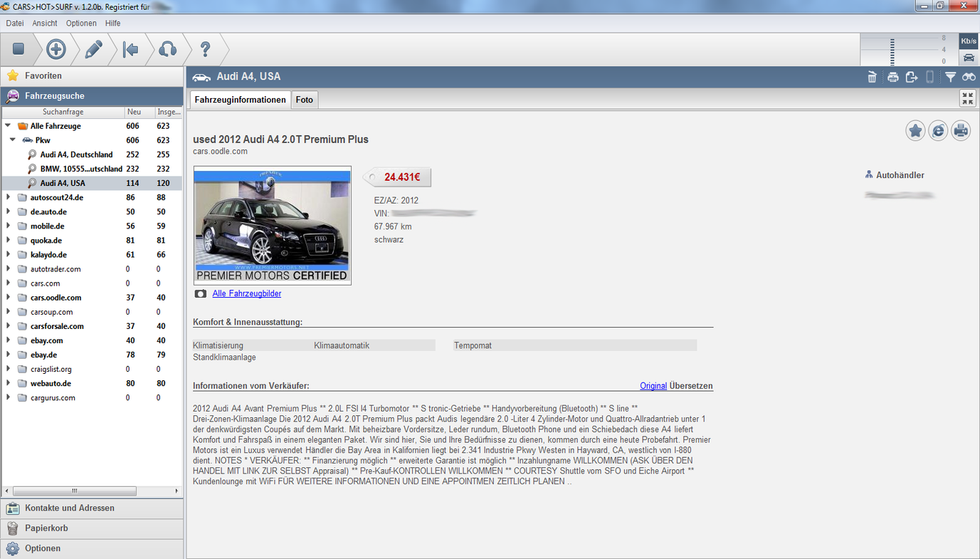Image resolution: width=980 pixels, height=559 pixels.
Task: Expand the cars.oodle.com folder
Action: (8, 298)
